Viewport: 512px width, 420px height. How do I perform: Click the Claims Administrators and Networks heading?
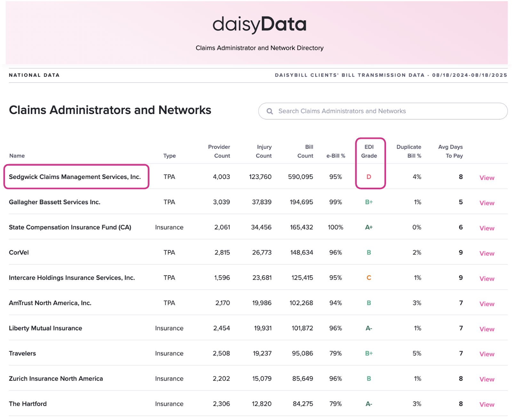[x=110, y=110]
